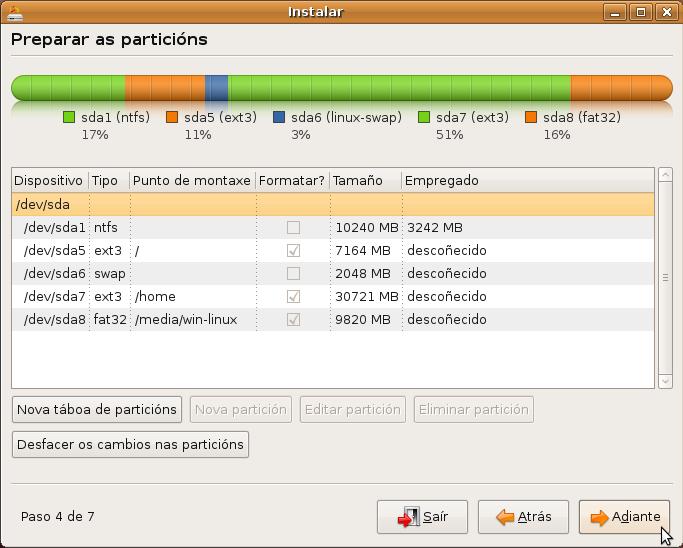
Task: Click the 10240 MB size cell
Action: [367, 227]
